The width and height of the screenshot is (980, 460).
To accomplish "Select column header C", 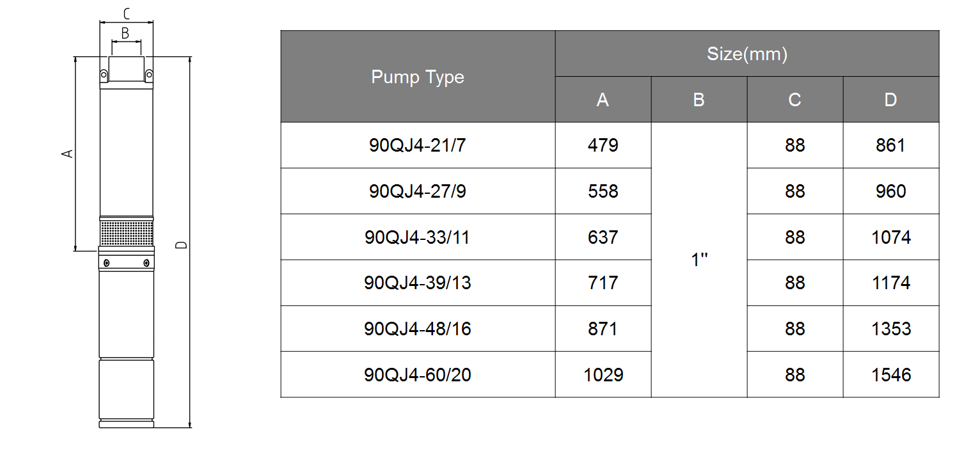I will (x=794, y=100).
